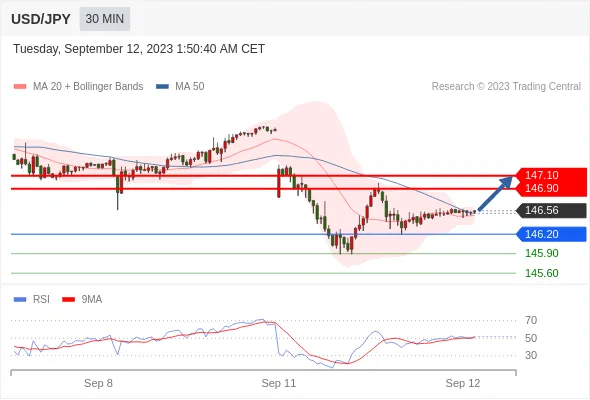The image size is (590, 400).
Task: Select the USD/JPY pair title
Action: 41,19
